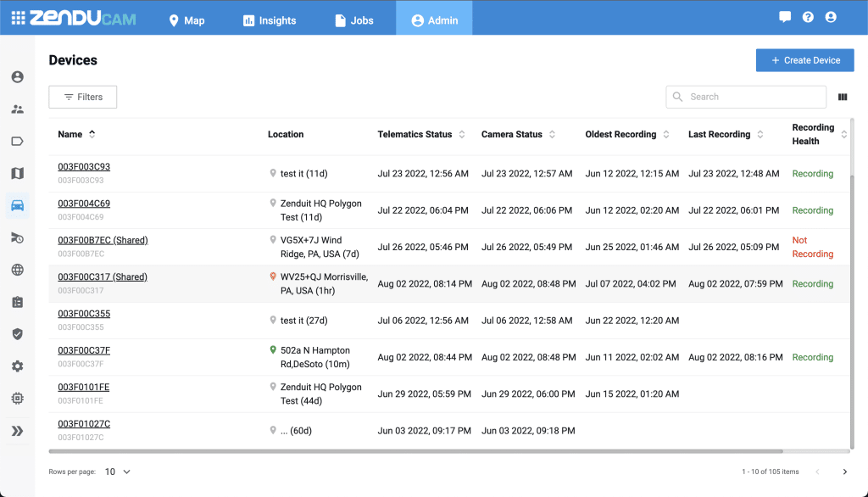Open the rows per page dropdown

[117, 472]
